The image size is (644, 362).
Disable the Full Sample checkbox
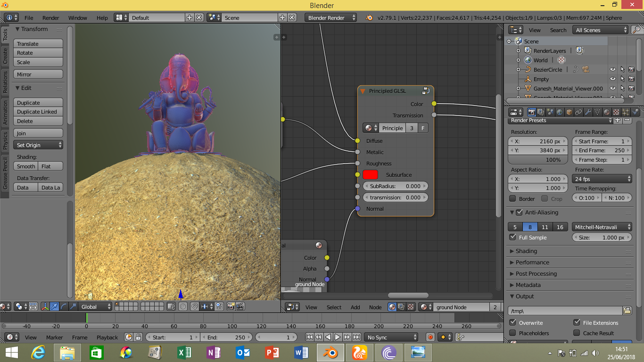(x=513, y=237)
